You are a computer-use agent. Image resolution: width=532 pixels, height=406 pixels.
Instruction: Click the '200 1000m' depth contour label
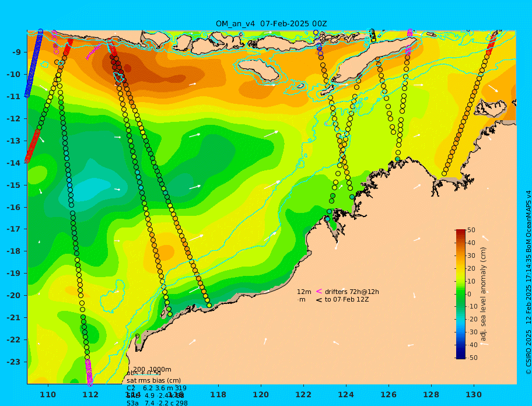point(152,369)
